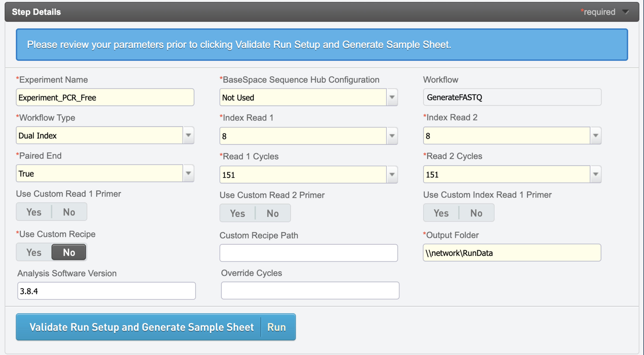Screen dimensions: 644x355
Task: Click the Analysis Software Version field
Action: tap(106, 291)
